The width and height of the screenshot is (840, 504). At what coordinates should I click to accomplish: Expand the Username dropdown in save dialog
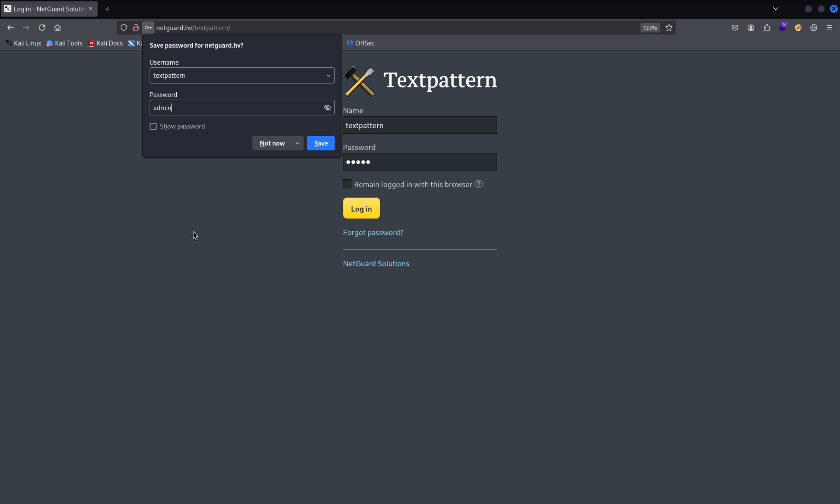tap(328, 75)
